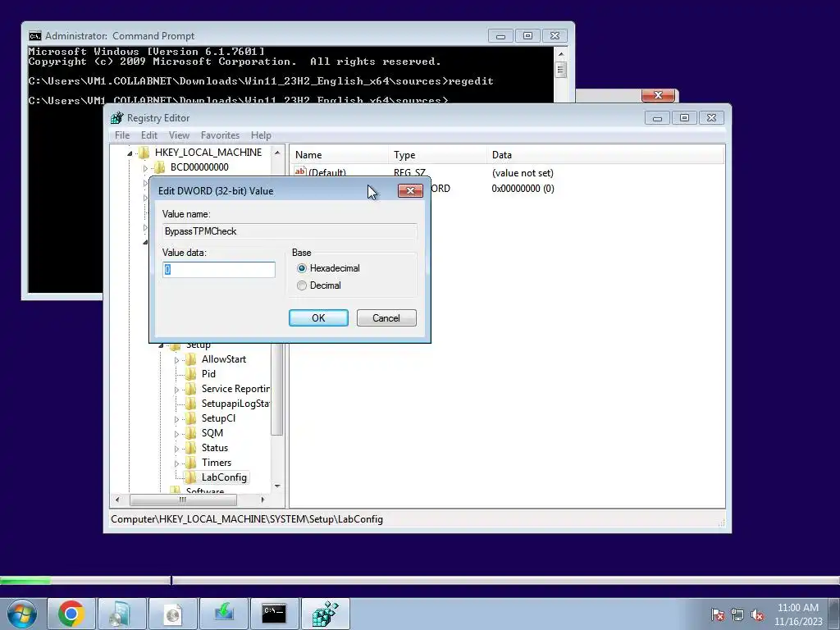840x630 pixels.
Task: Click the Pid folder icon
Action: (190, 374)
